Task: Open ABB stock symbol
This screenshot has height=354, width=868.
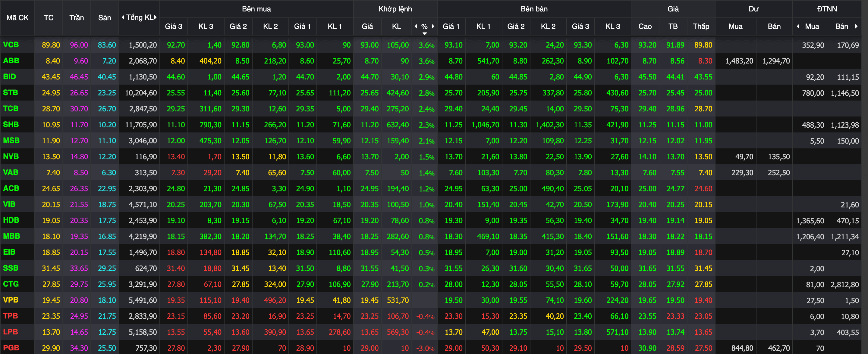Action: point(11,61)
